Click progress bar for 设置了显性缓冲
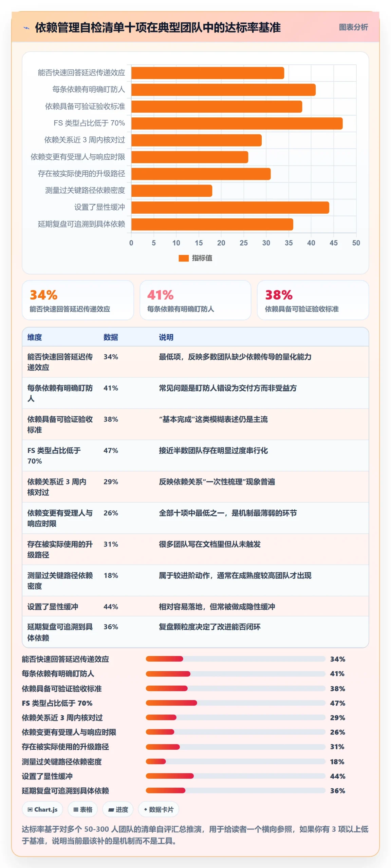The image size is (391, 868). pyautogui.click(x=236, y=776)
